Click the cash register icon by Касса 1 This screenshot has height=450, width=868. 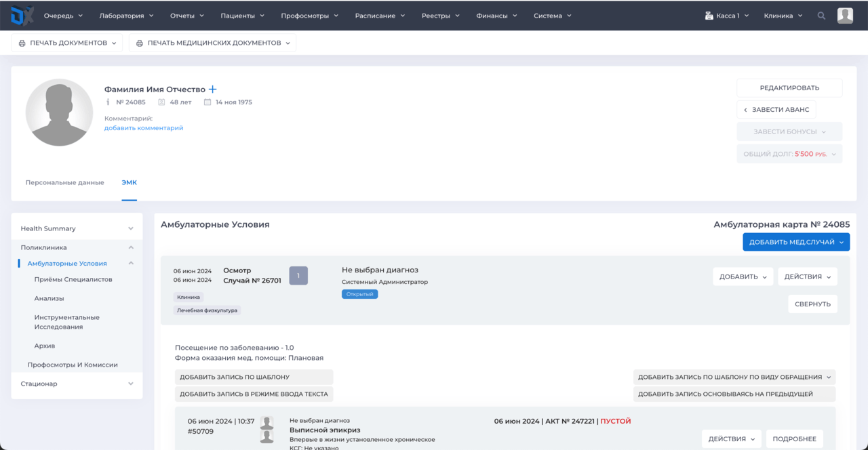tap(709, 16)
